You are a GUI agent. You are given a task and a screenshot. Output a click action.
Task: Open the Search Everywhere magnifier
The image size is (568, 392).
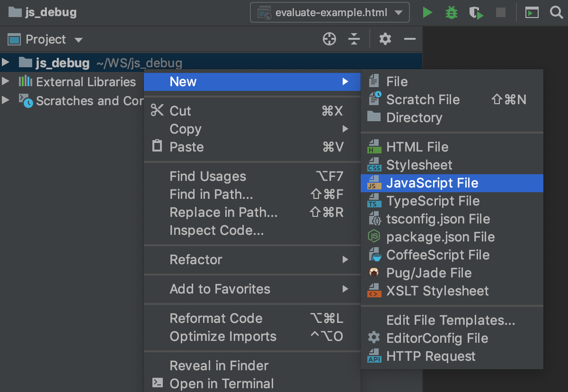tap(557, 13)
